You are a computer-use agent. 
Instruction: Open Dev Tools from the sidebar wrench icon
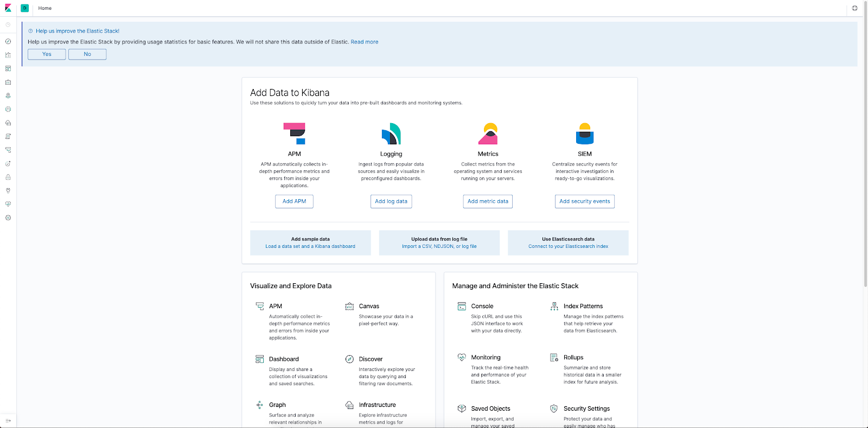[8, 190]
